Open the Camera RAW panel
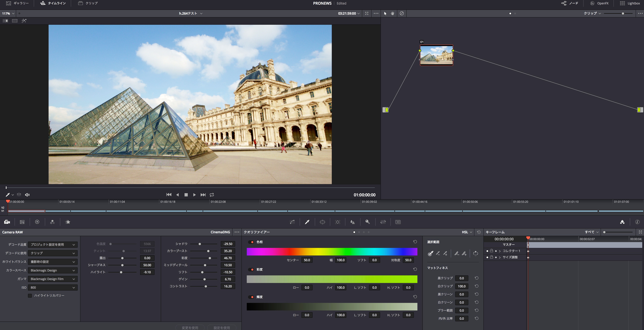 7,222
